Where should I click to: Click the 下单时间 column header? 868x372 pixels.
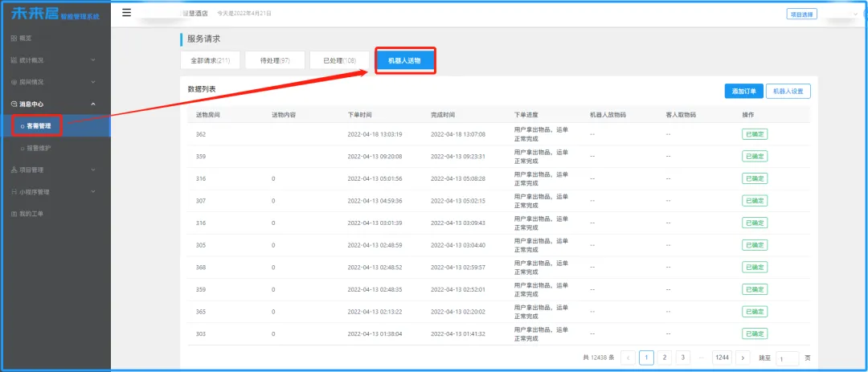click(x=360, y=115)
